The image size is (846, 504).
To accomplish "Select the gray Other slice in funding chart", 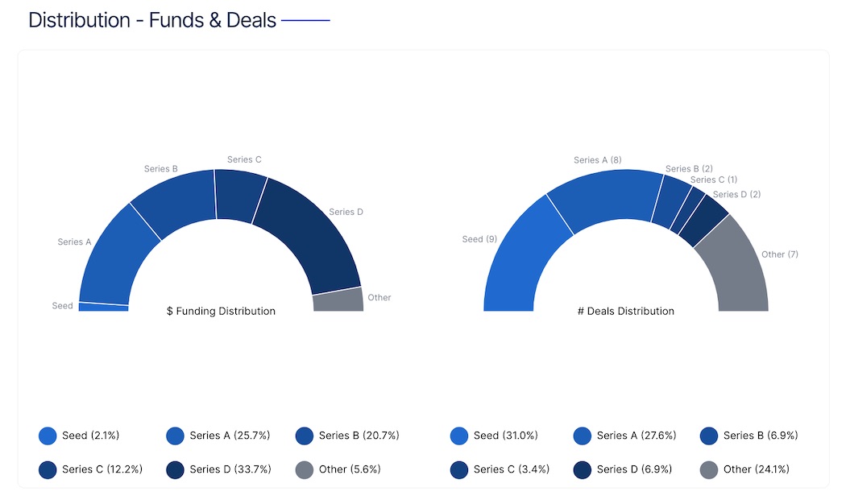I will pyautogui.click(x=338, y=300).
